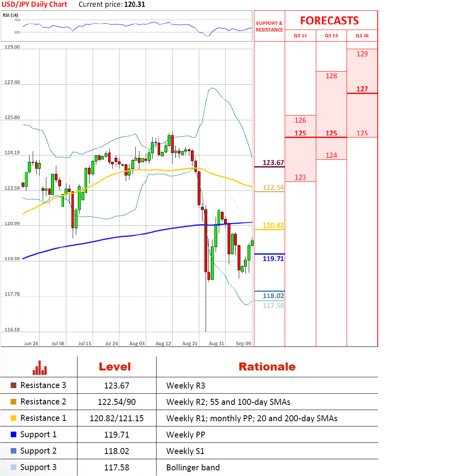Click the Support 3 light-blue color swatch
Screen dimensions: 460x476
pyautogui.click(x=13, y=467)
